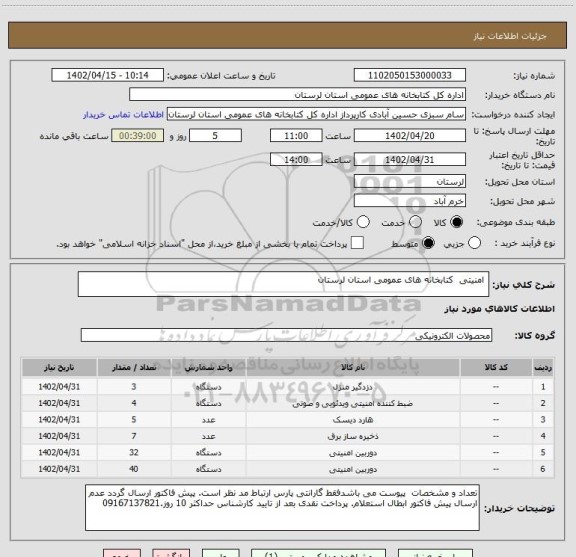The height and width of the screenshot is (557, 576).
Task: Select the کالا radio button
Action: pos(457,222)
